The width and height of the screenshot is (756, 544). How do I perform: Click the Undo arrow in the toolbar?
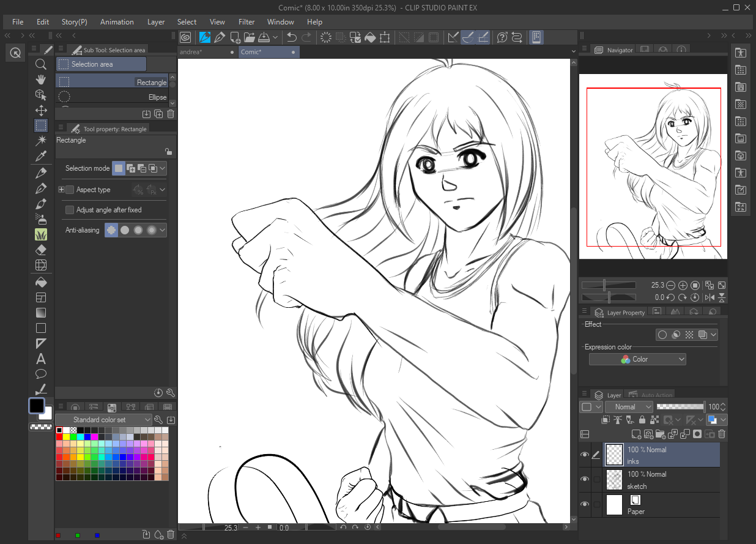point(292,37)
